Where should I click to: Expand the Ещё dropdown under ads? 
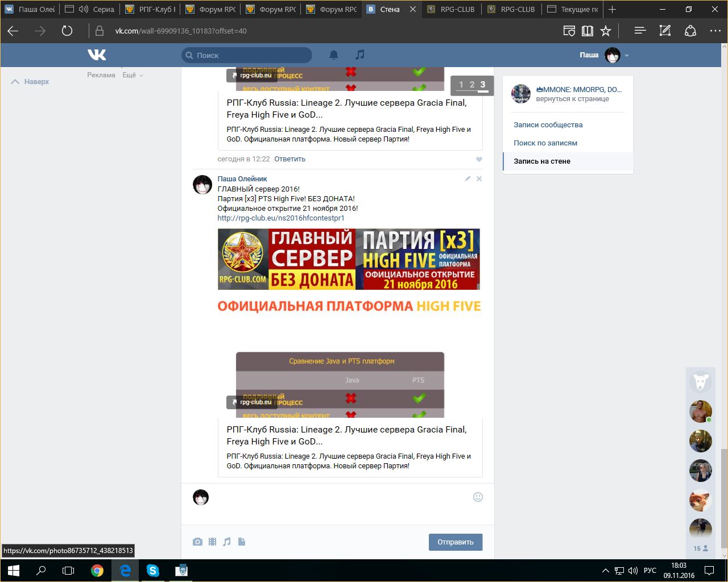point(133,75)
